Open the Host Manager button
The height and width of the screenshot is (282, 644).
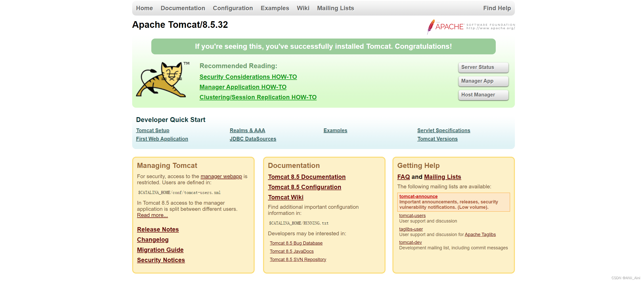(483, 95)
